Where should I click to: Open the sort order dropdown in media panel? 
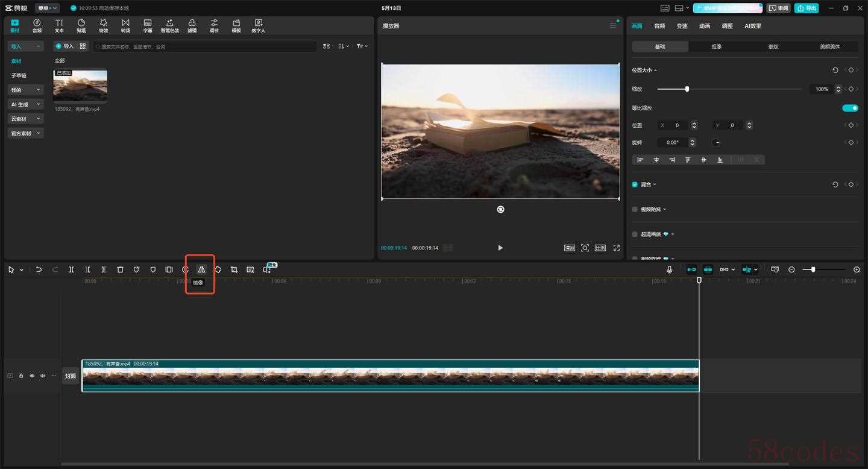click(344, 46)
